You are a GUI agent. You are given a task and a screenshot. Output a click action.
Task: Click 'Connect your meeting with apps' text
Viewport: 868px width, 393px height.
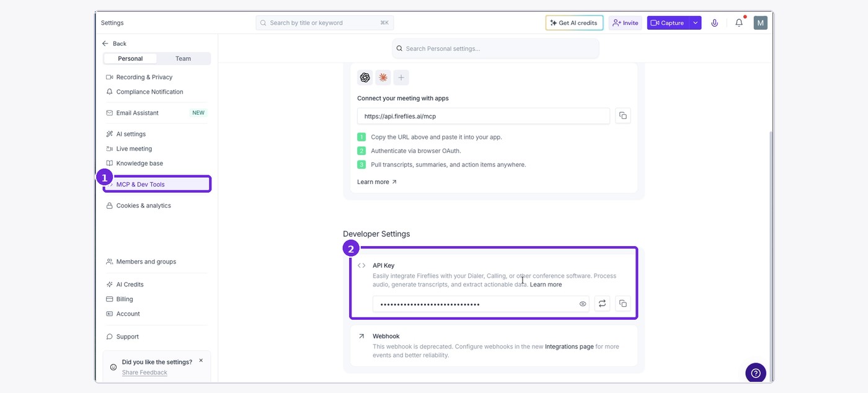coord(403,98)
